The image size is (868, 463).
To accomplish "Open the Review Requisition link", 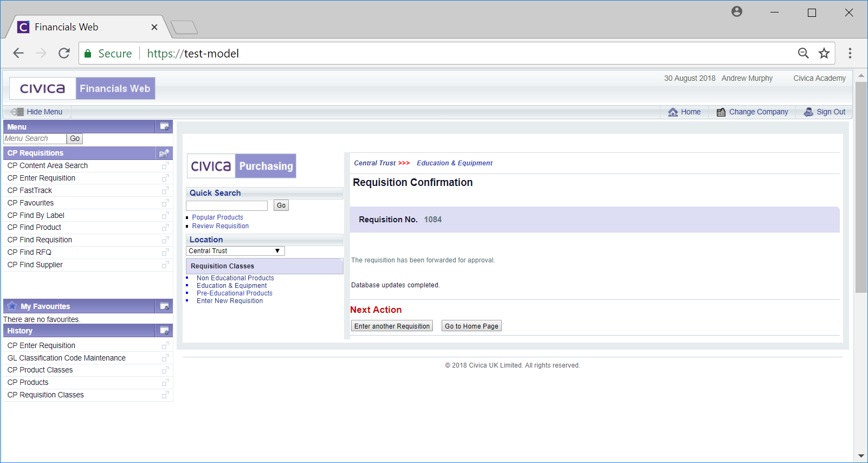I will coord(221,226).
